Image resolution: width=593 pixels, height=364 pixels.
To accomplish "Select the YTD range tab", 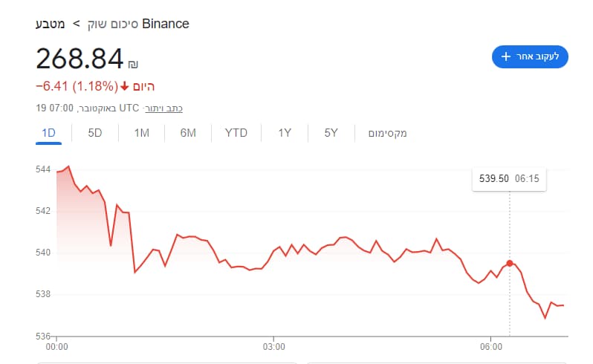I will click(236, 133).
